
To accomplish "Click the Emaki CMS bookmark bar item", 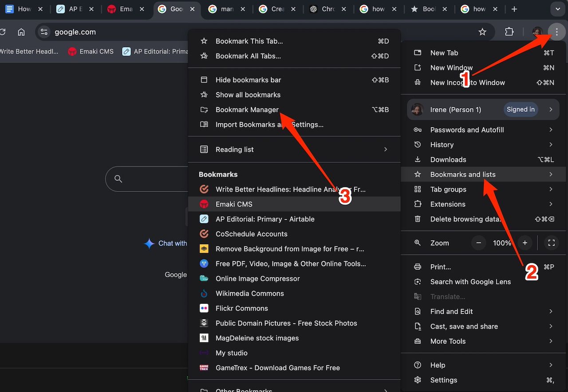I will (91, 51).
